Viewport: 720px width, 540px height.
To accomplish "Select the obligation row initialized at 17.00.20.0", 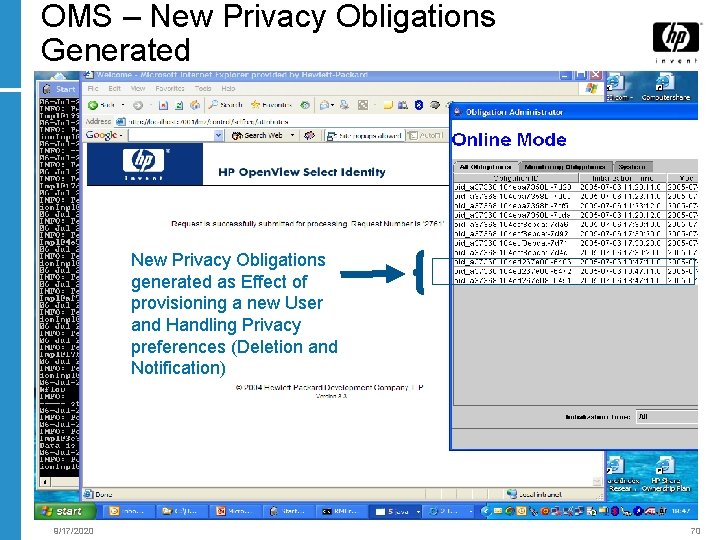I will 576,243.
